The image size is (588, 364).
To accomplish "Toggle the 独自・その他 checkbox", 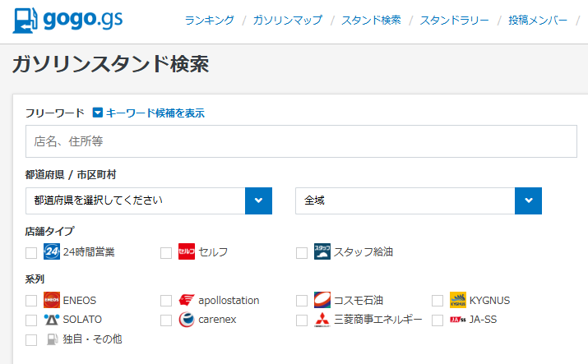I will pos(31,339).
